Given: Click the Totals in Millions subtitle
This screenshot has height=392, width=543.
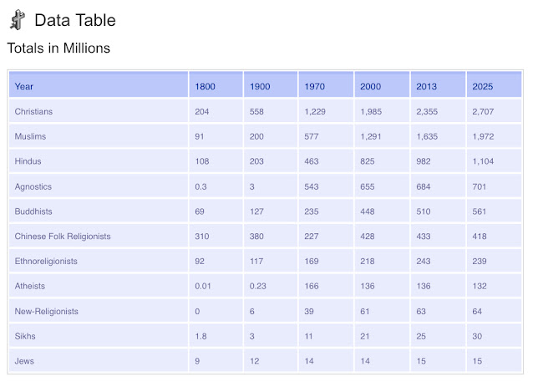Looking at the screenshot, I should click(x=58, y=48).
